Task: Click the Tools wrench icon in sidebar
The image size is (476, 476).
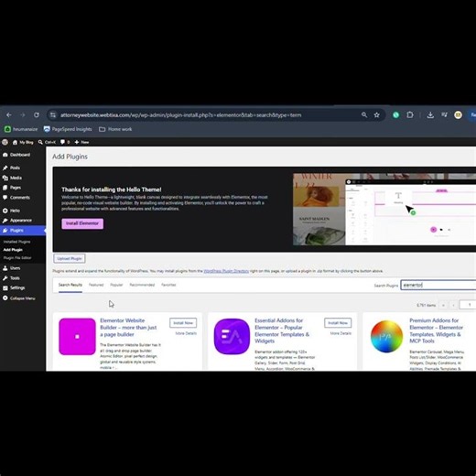Action: point(5,278)
